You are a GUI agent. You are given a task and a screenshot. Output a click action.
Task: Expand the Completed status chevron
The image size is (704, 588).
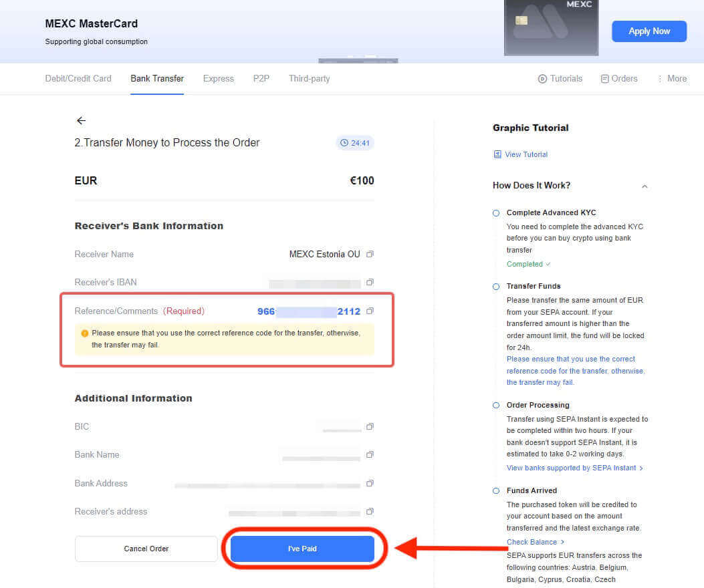point(548,265)
